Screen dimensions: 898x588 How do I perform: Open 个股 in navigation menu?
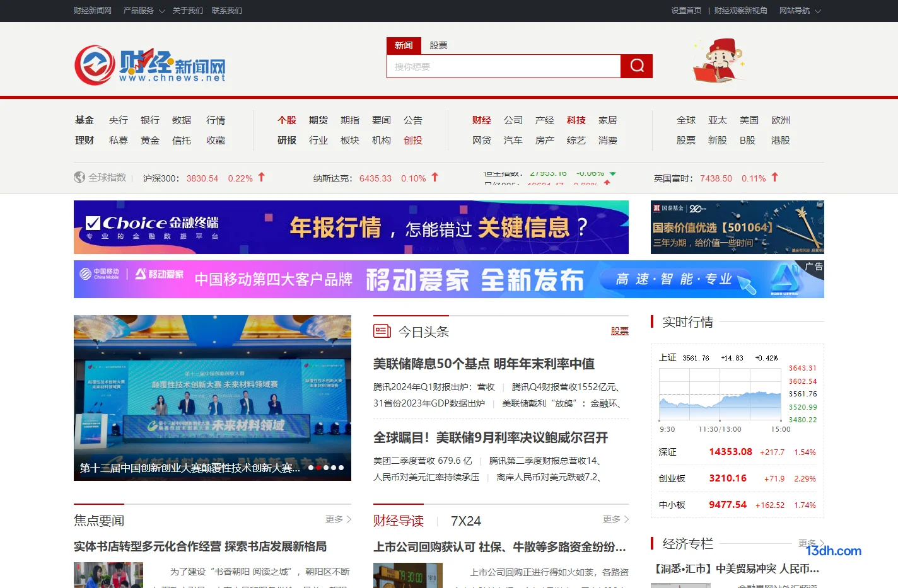(287, 120)
